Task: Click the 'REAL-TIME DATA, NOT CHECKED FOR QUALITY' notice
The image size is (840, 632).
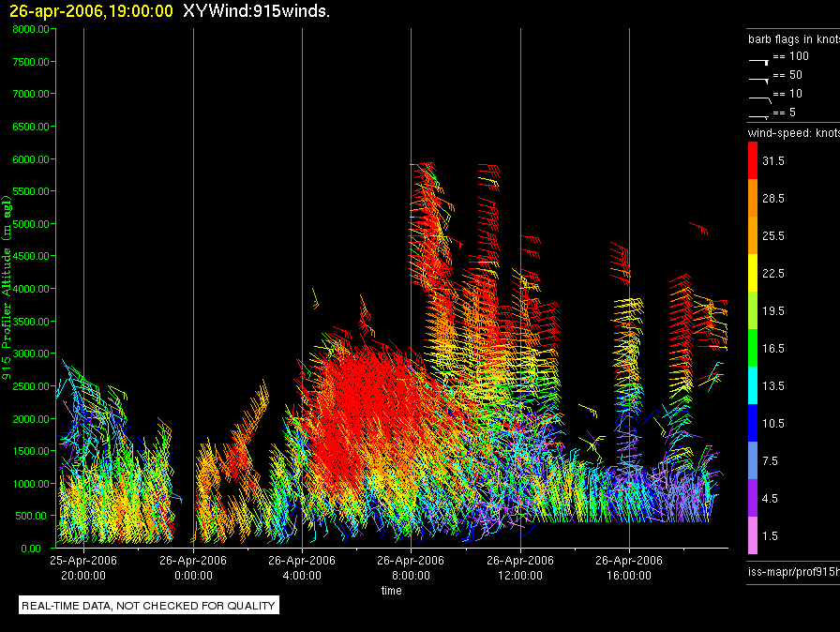Action: [x=148, y=606]
